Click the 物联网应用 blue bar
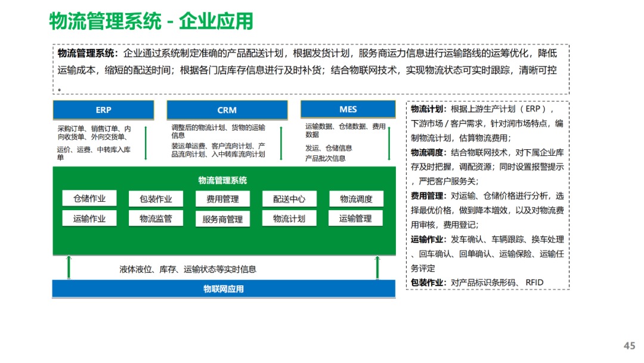Screen dimensions: 644x363 224,289
